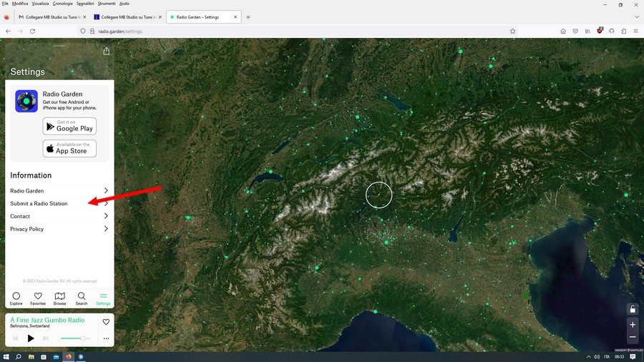Add A Fine Jazz Gumbo Radio to favorites
The image size is (644, 362).
(106, 322)
